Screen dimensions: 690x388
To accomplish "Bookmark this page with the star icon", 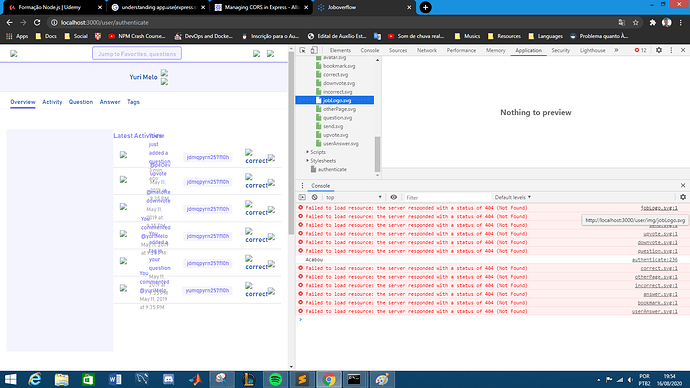I will [635, 22].
